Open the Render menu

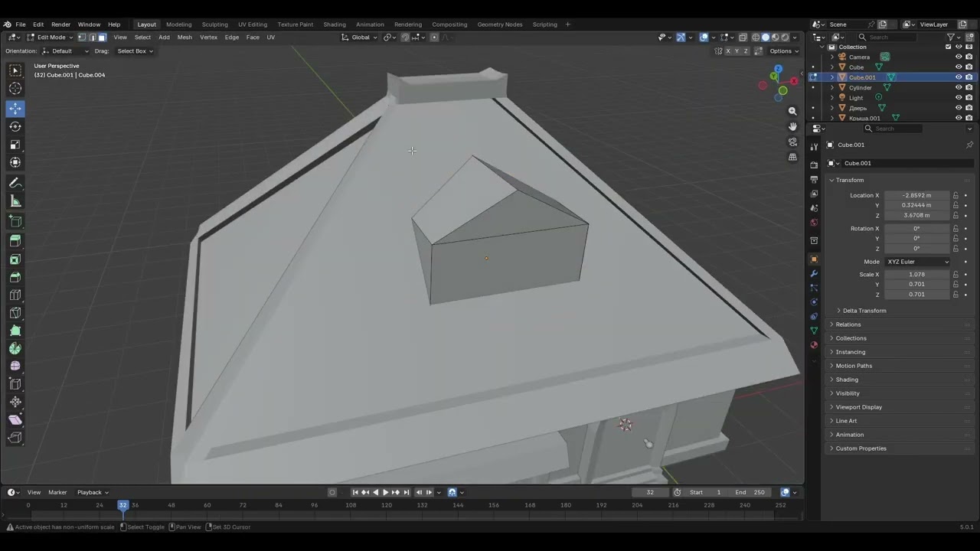[60, 24]
